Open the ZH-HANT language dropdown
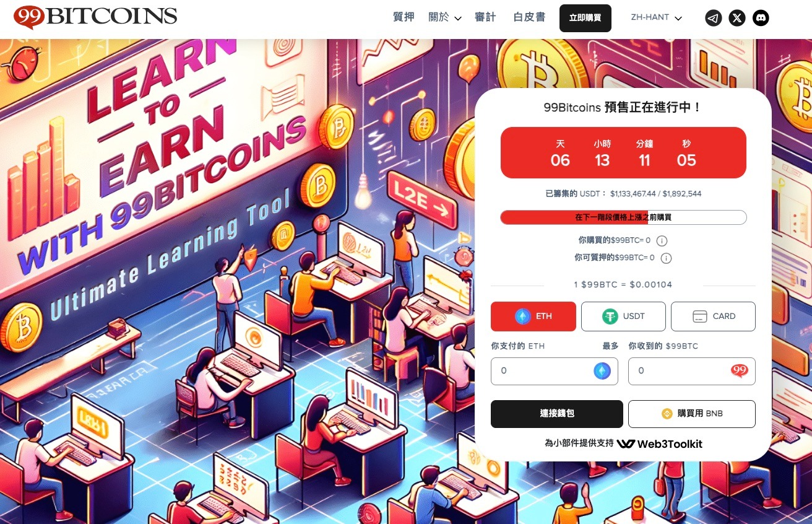Viewport: 812px width, 524px height. (656, 18)
